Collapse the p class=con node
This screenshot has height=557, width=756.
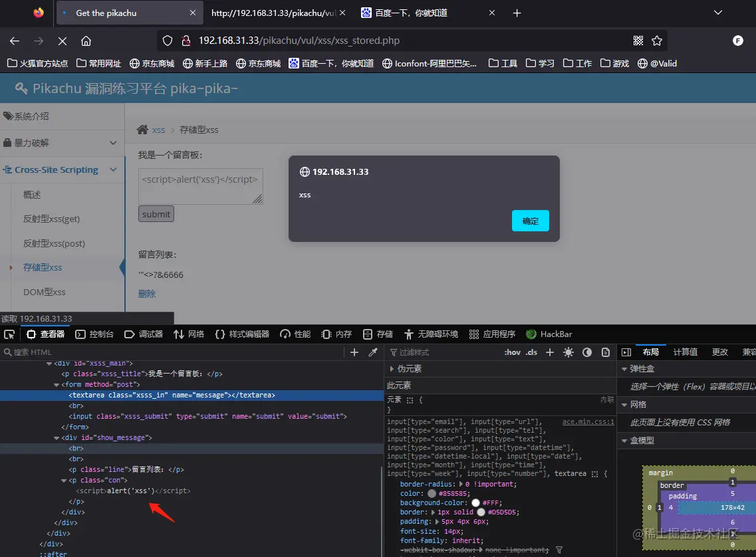[x=64, y=481]
